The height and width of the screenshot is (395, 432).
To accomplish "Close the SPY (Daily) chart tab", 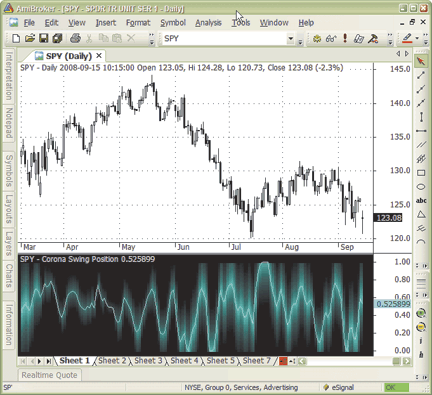I will coord(99,55).
